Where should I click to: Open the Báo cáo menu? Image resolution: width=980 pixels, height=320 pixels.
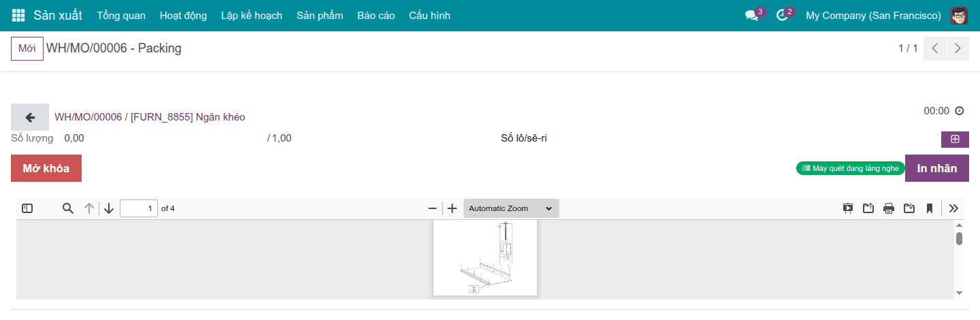click(x=376, y=15)
